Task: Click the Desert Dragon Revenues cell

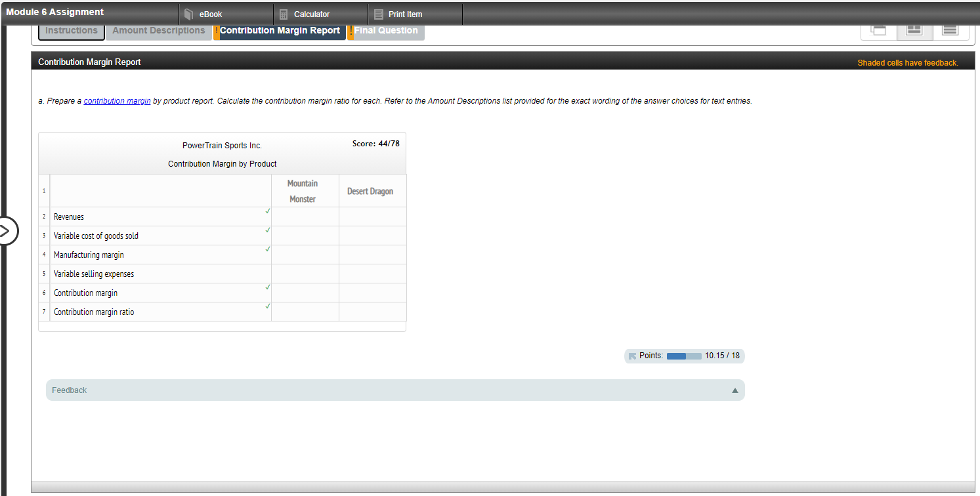Action: pos(373,217)
